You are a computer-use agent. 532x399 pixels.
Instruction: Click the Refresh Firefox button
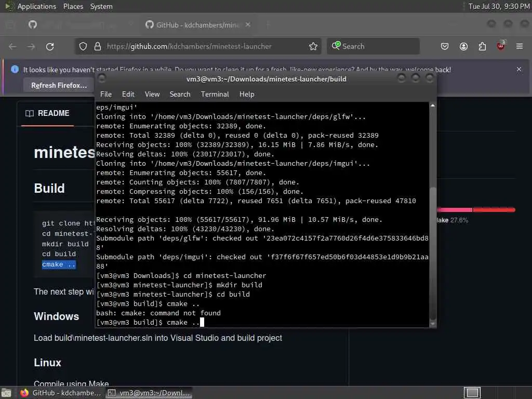[59, 85]
